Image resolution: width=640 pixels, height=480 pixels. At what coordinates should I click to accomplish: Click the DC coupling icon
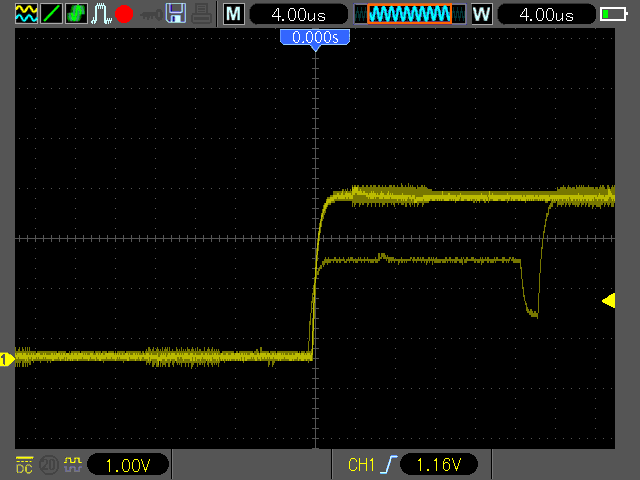point(24,465)
